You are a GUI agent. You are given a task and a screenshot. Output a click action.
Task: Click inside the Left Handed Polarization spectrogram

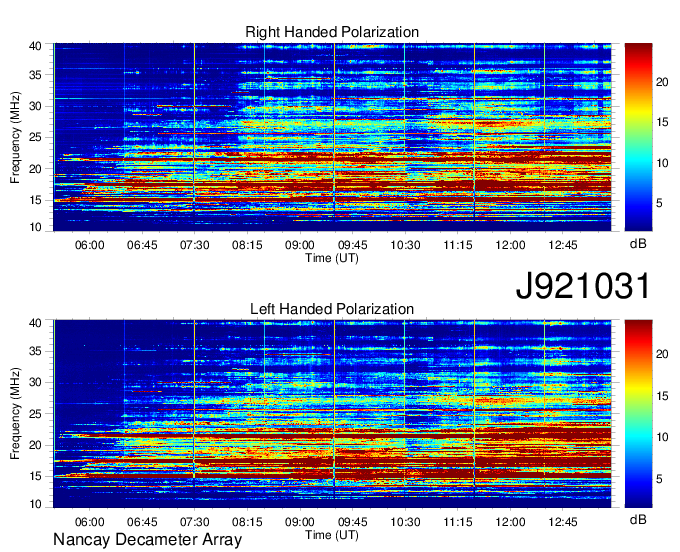click(332, 414)
